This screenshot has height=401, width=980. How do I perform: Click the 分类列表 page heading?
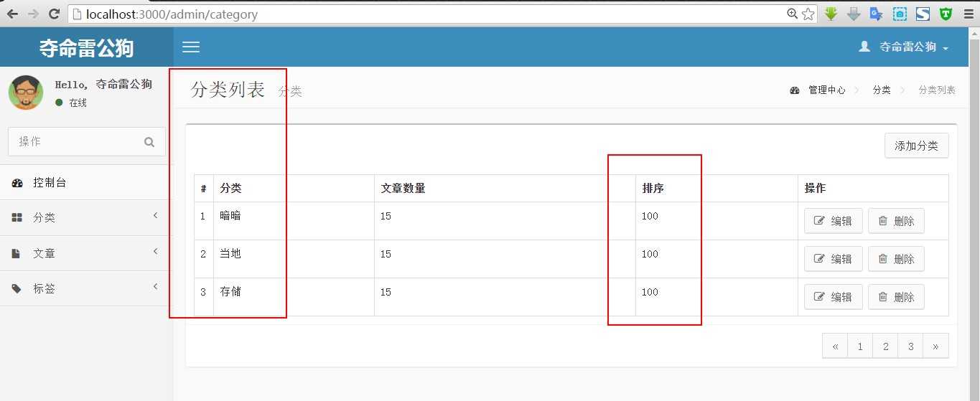pos(228,90)
